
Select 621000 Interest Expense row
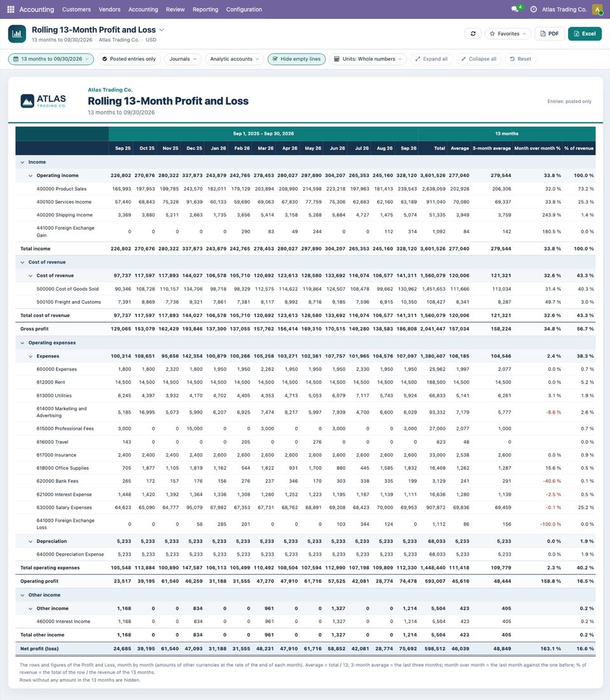click(305, 494)
